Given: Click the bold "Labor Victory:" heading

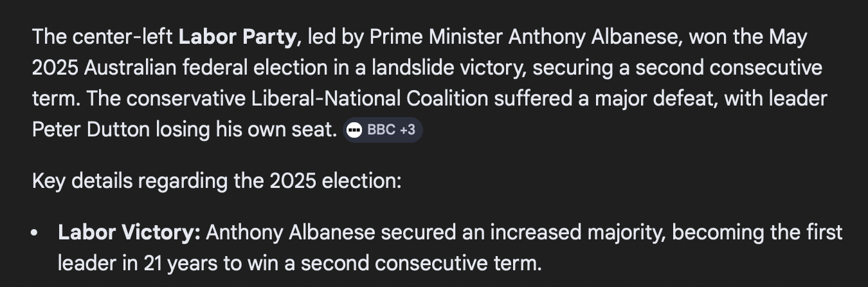Looking at the screenshot, I should (129, 232).
